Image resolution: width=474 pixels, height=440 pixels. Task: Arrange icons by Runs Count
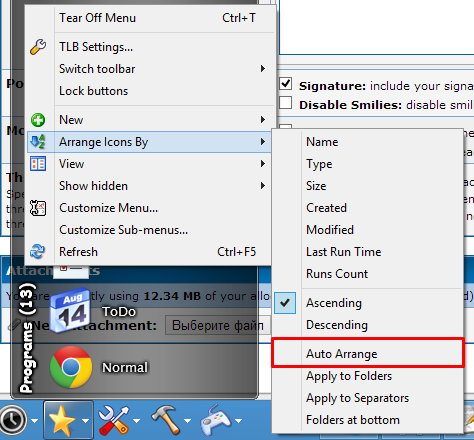(x=367, y=274)
